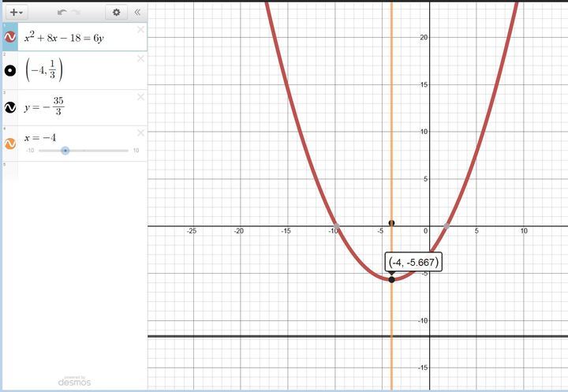Viewport: 568px width, 392px height.
Task: Delete the parabola equation expression
Action: (x=140, y=30)
